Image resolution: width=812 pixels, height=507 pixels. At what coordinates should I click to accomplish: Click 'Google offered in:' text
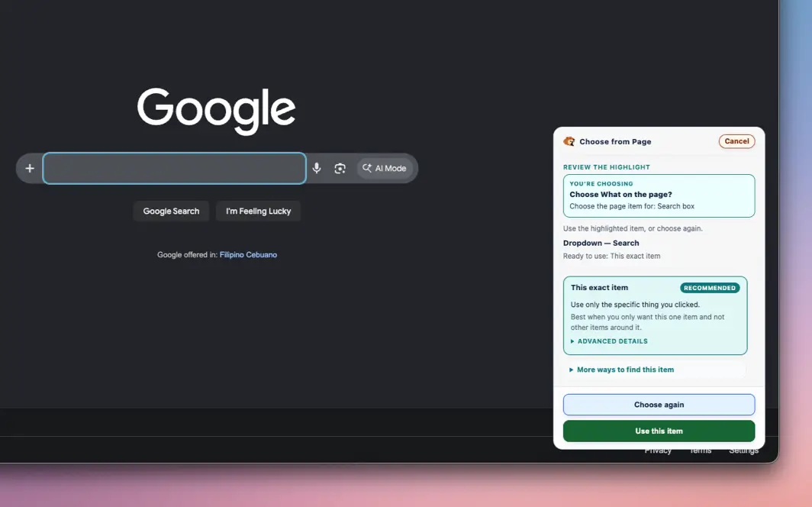[188, 255]
